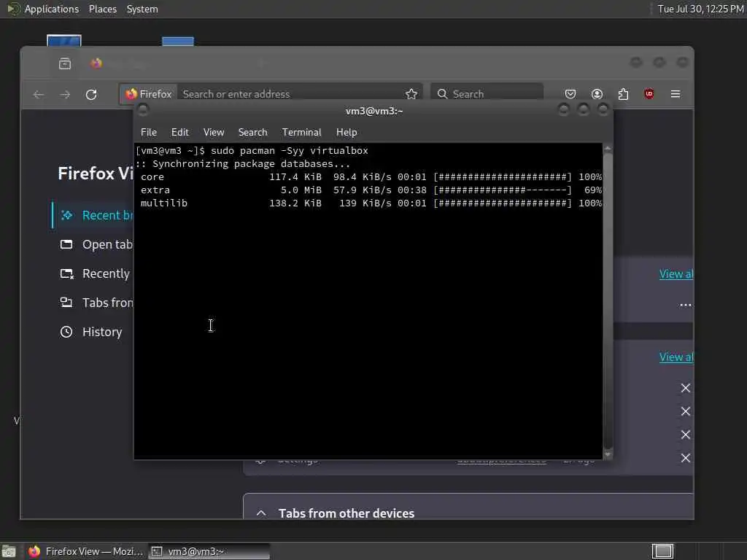Click Firefox forward arrow button
747x560 pixels.
tap(65, 94)
